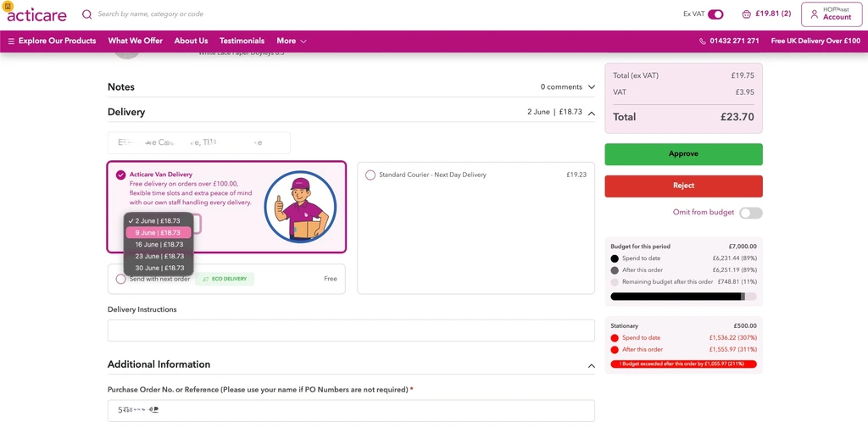Click the red Budget exceeded warning bar
Screen dimensions: 868x433
pyautogui.click(x=683, y=364)
